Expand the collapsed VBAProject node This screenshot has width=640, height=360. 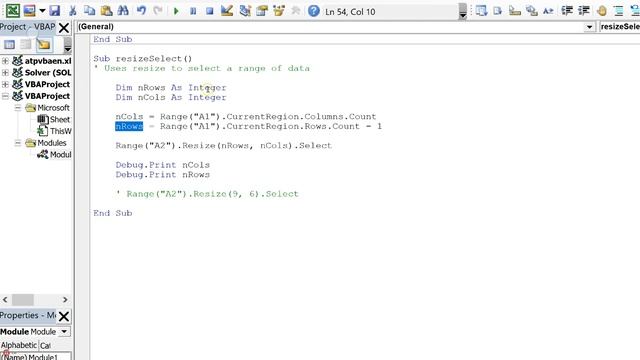point(5,84)
